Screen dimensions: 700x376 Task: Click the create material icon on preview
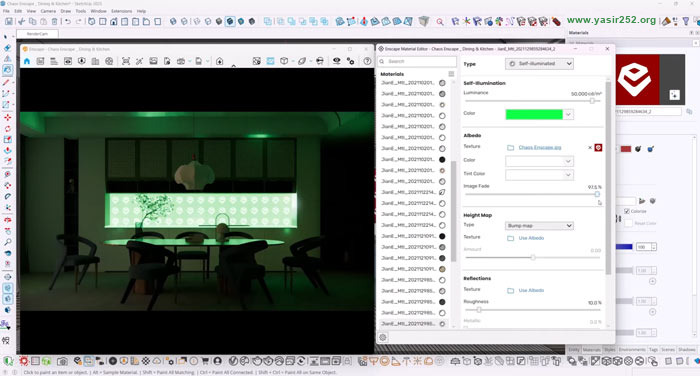pos(674,95)
